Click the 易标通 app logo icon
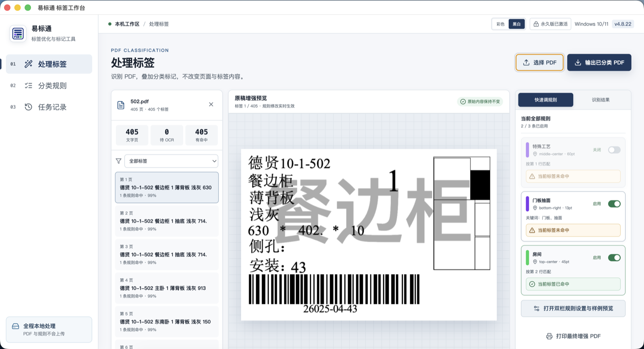Image resolution: width=644 pixels, height=349 pixels. coord(18,33)
